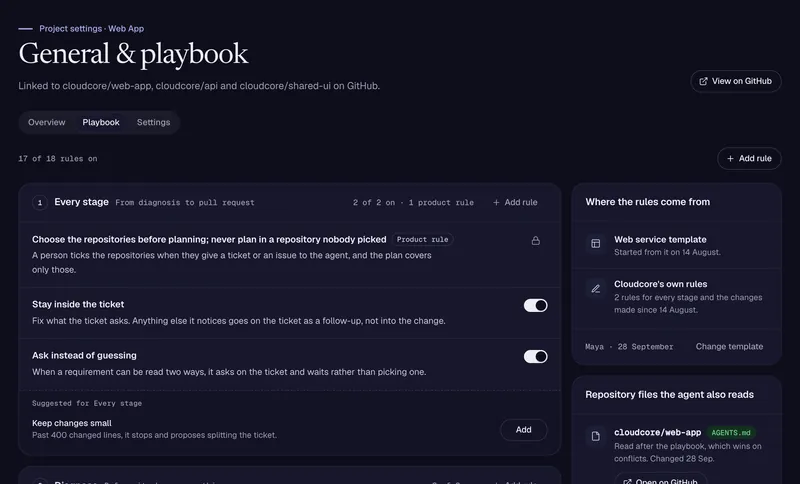Image resolution: width=800 pixels, height=484 pixels.
Task: Click the 'Keep changes small' suggestion title
Action: [x=72, y=423]
